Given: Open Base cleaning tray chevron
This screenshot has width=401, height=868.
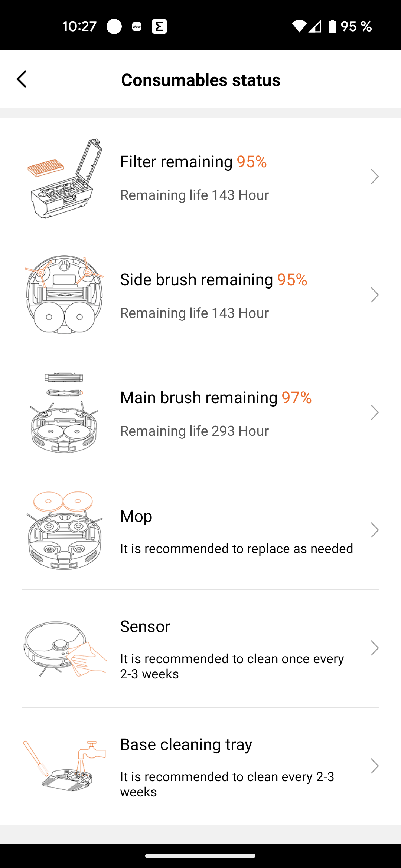Looking at the screenshot, I should [375, 766].
